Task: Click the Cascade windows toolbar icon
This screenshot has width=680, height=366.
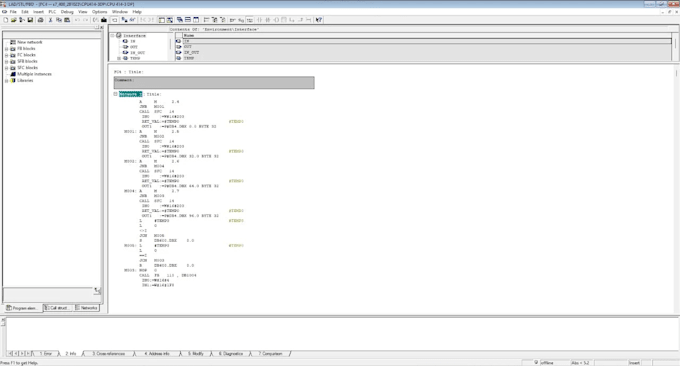Action: (x=180, y=20)
